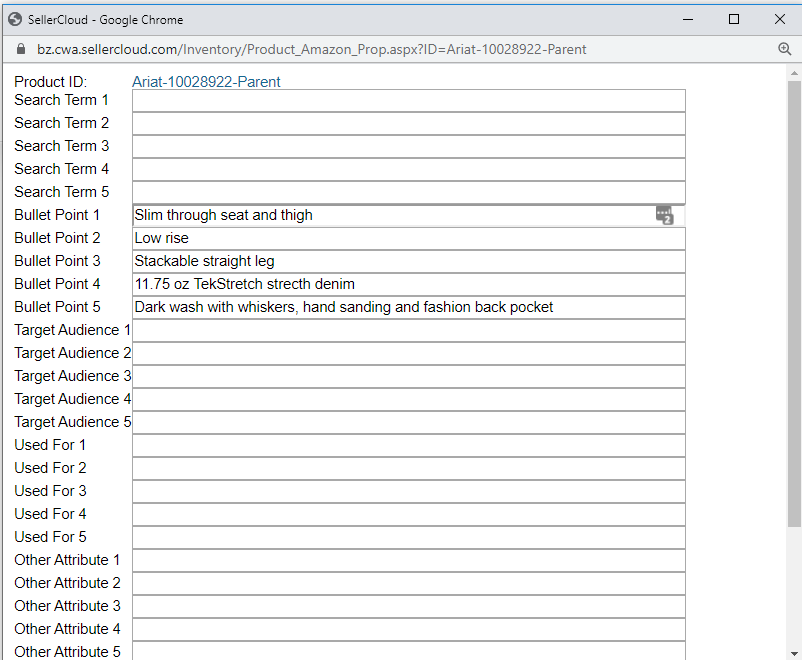Image resolution: width=802 pixels, height=660 pixels.
Task: Click the password manager icon in Bullet Point 1
Action: point(664,215)
